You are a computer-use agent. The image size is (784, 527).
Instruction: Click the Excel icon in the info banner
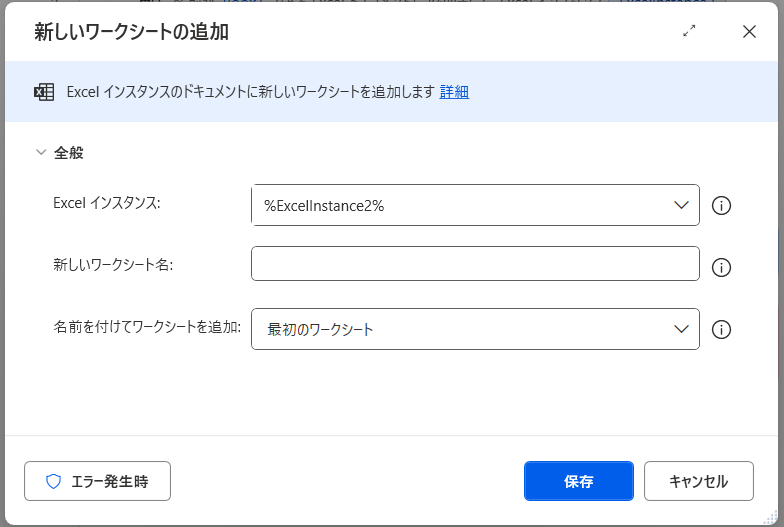click(x=44, y=92)
